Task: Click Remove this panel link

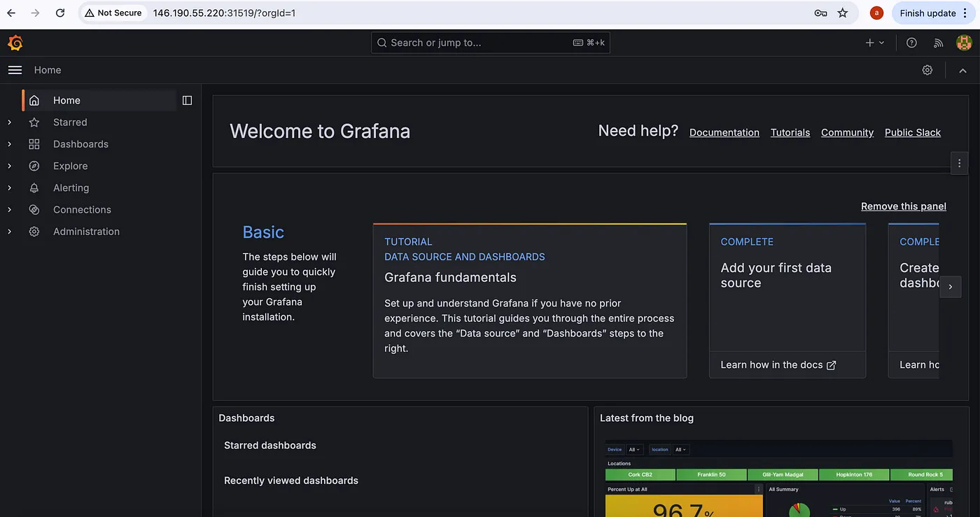Action: [904, 206]
